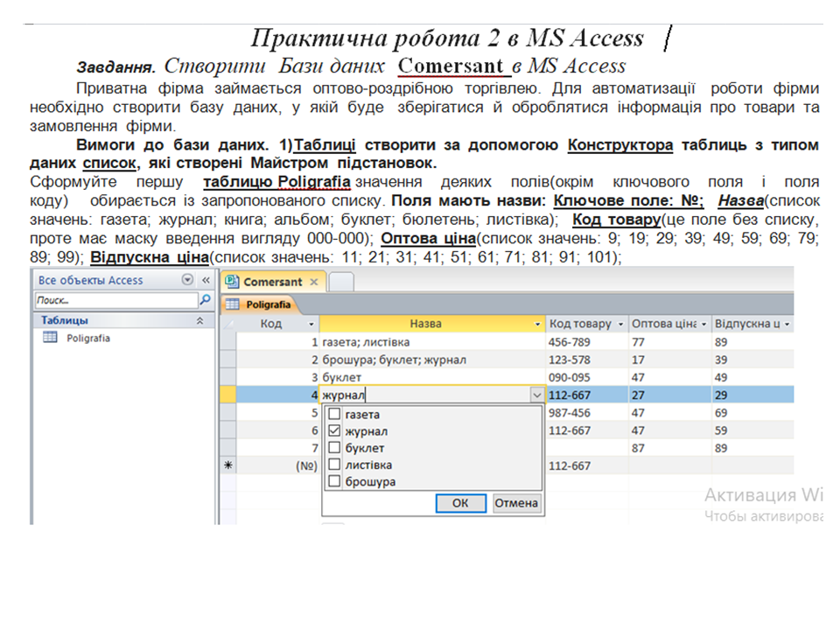
Task: Close the Comersant tab
Action: (x=314, y=282)
